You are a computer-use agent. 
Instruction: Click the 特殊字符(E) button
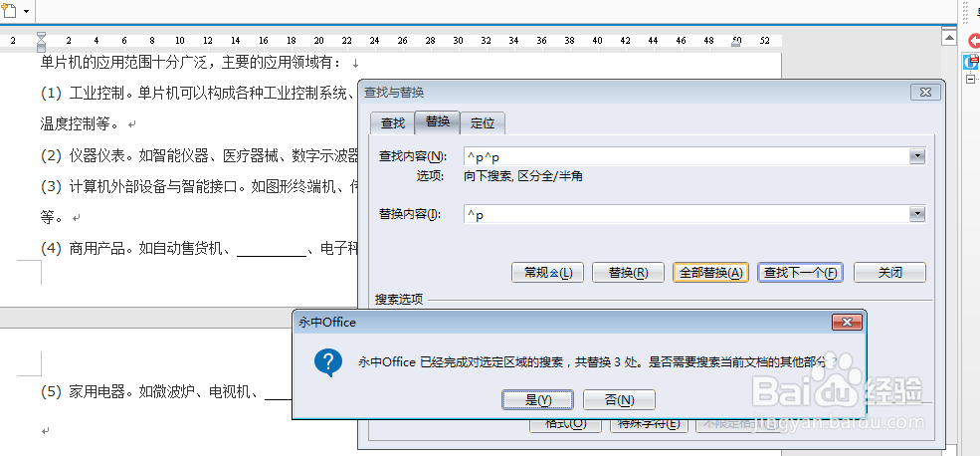click(x=649, y=423)
